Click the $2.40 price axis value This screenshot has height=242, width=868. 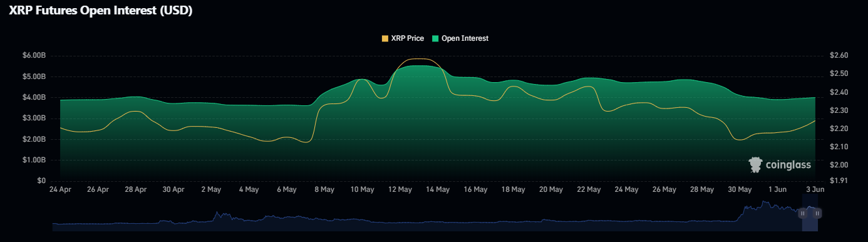pos(839,92)
